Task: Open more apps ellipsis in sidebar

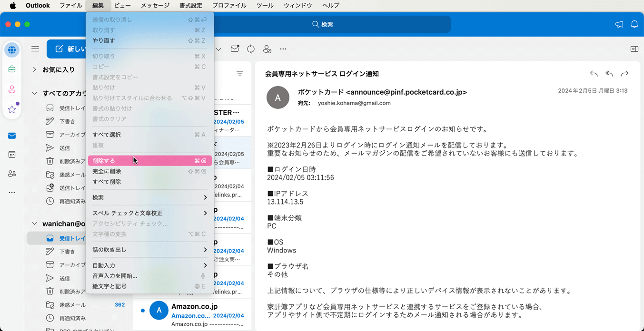Action: tap(12, 193)
